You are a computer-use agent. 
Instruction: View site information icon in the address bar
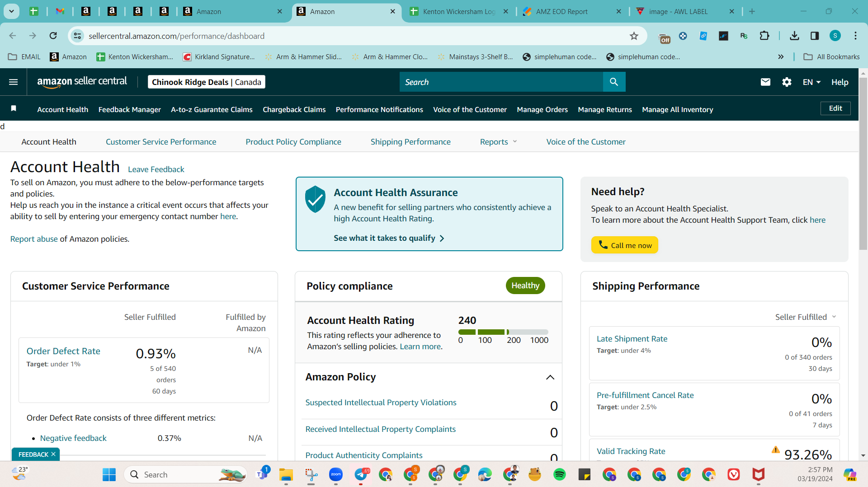coord(78,36)
